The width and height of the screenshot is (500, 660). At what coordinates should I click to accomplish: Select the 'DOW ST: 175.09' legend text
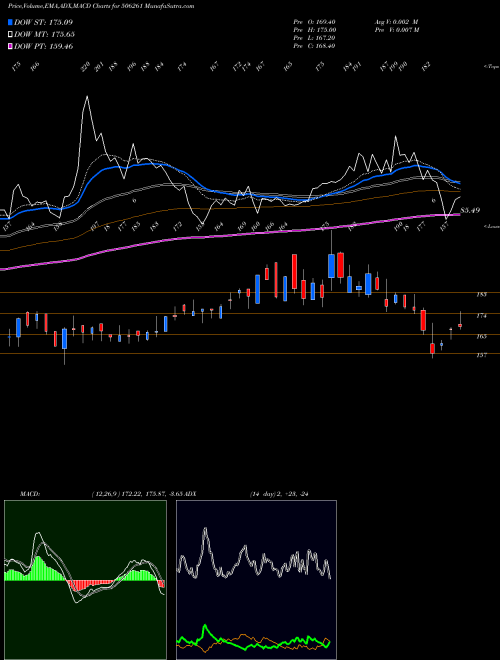(x=43, y=22)
